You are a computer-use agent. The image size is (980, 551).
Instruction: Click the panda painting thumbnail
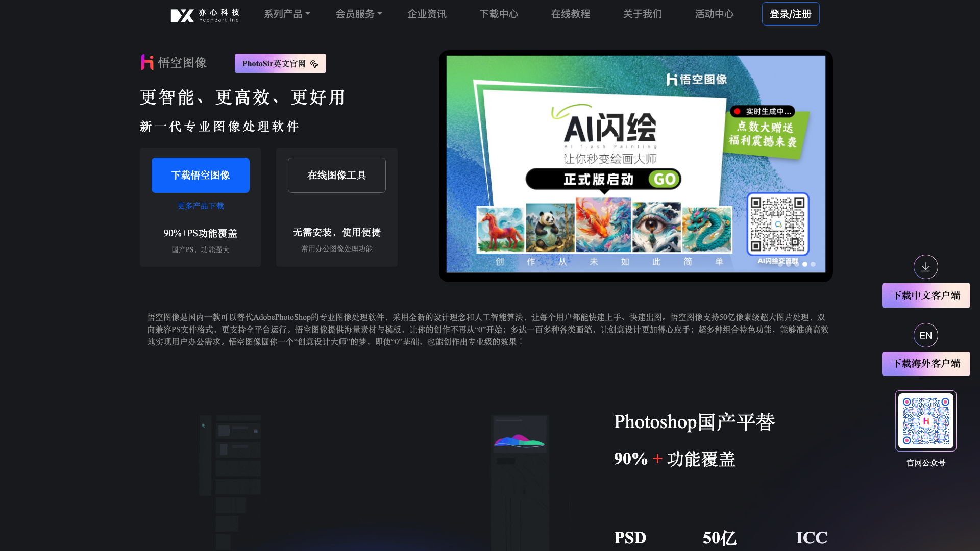(x=550, y=228)
